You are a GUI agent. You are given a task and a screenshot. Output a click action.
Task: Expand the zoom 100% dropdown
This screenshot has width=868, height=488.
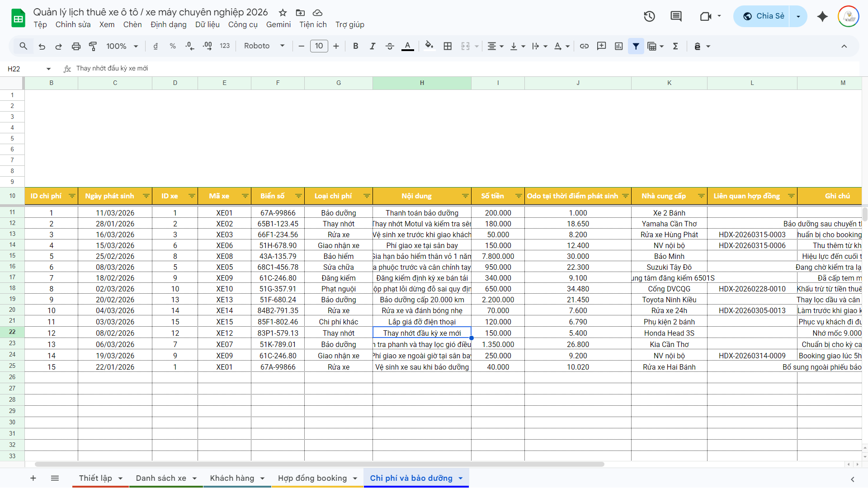pos(121,46)
